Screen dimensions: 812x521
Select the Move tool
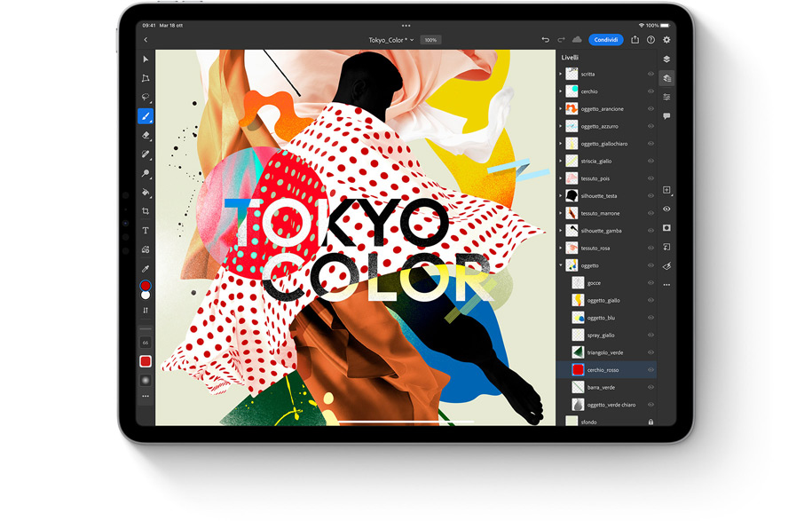(146, 59)
